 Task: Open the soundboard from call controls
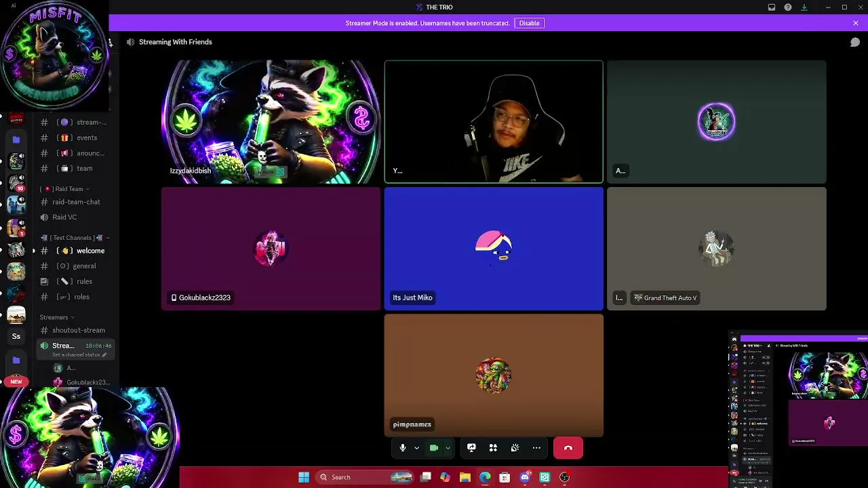pos(515,448)
